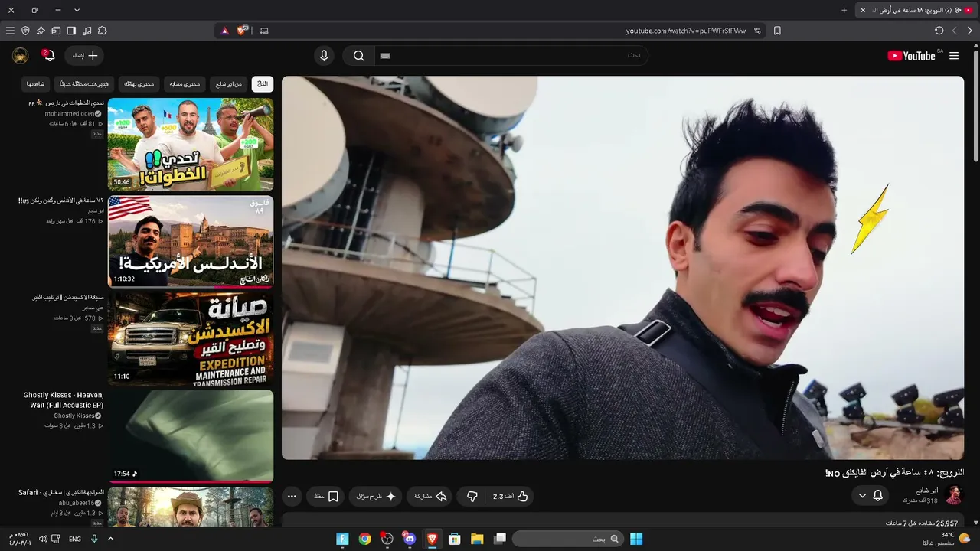Click the main video player
Image resolution: width=980 pixels, height=551 pixels.
coord(622,268)
